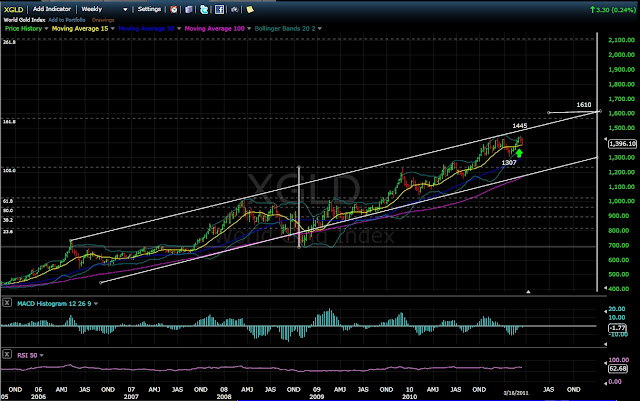Click the 400.00 axis label
The image size is (640, 401).
click(621, 289)
